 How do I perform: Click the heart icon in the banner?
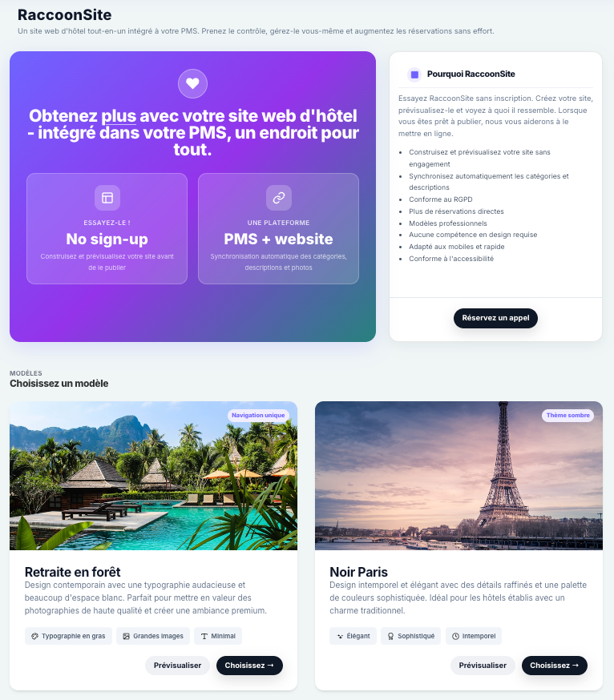click(192, 83)
